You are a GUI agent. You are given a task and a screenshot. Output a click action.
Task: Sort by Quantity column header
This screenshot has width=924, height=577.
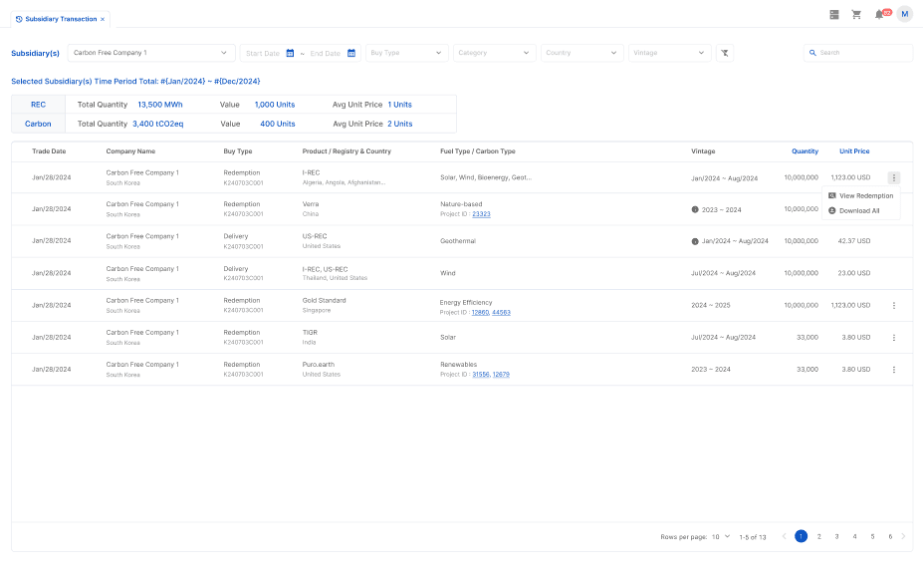pos(805,151)
